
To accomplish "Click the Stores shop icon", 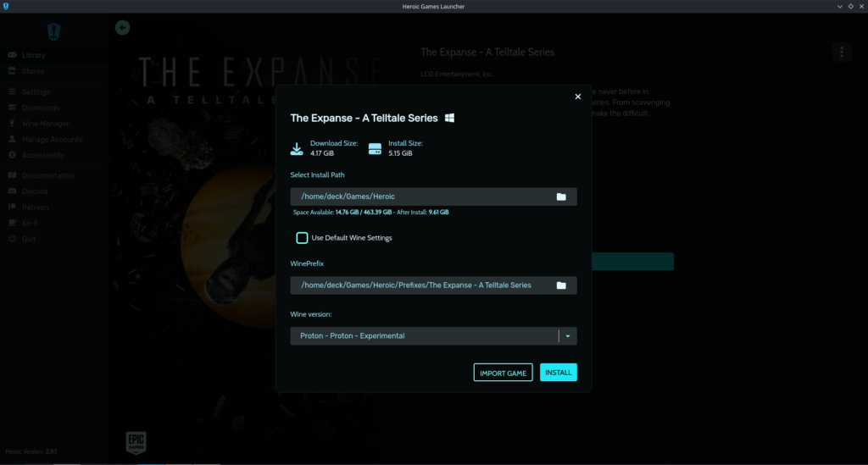I will (12, 71).
